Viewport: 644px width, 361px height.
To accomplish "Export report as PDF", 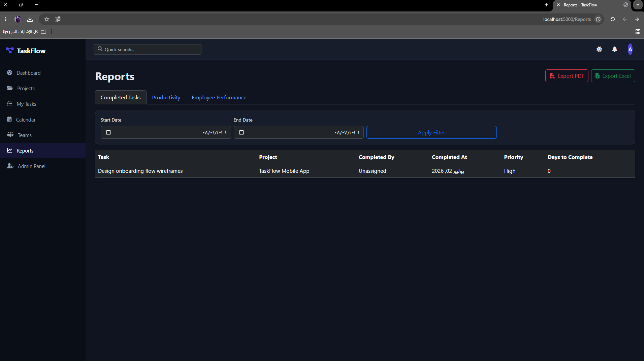I will click(x=567, y=76).
